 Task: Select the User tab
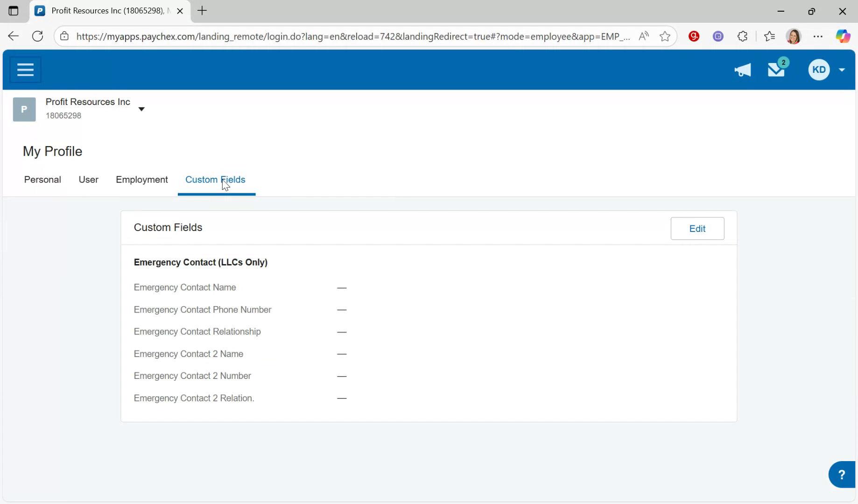88,180
